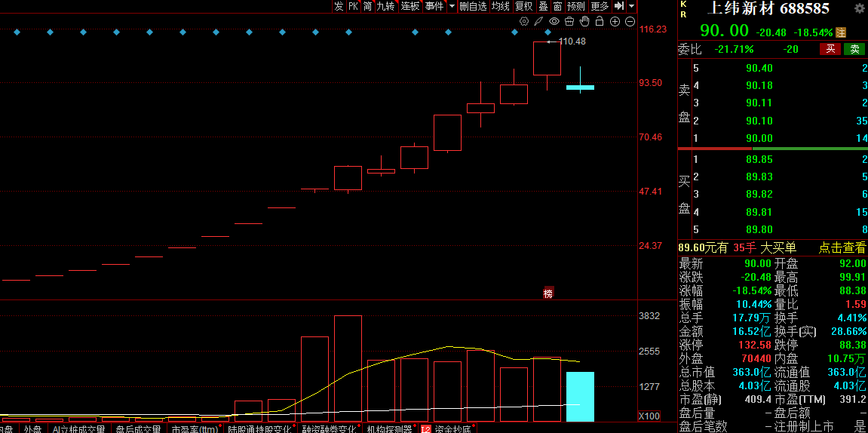Toggle the eye visibility icon
Image resolution: width=868 pixels, height=433 pixels.
[x=554, y=22]
